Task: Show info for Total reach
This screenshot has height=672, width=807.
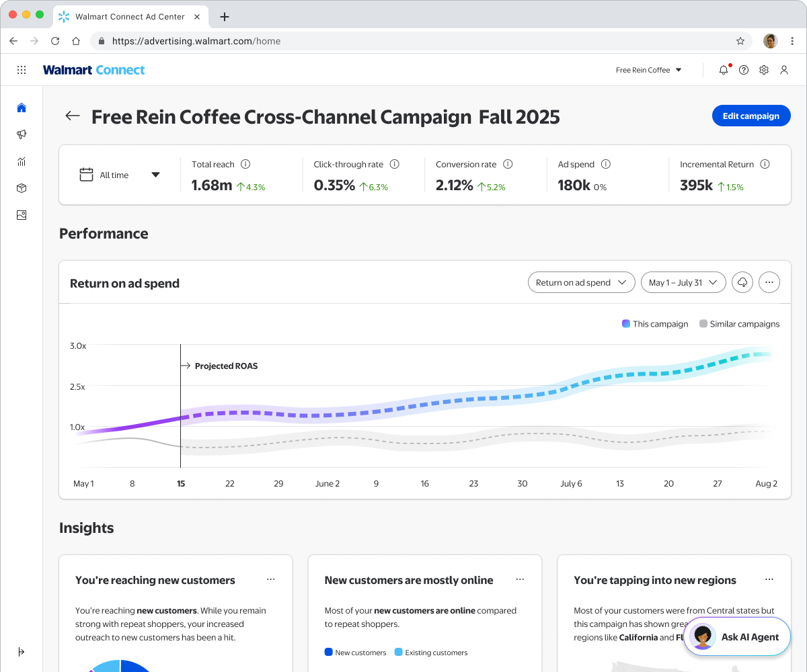Action: (x=245, y=164)
